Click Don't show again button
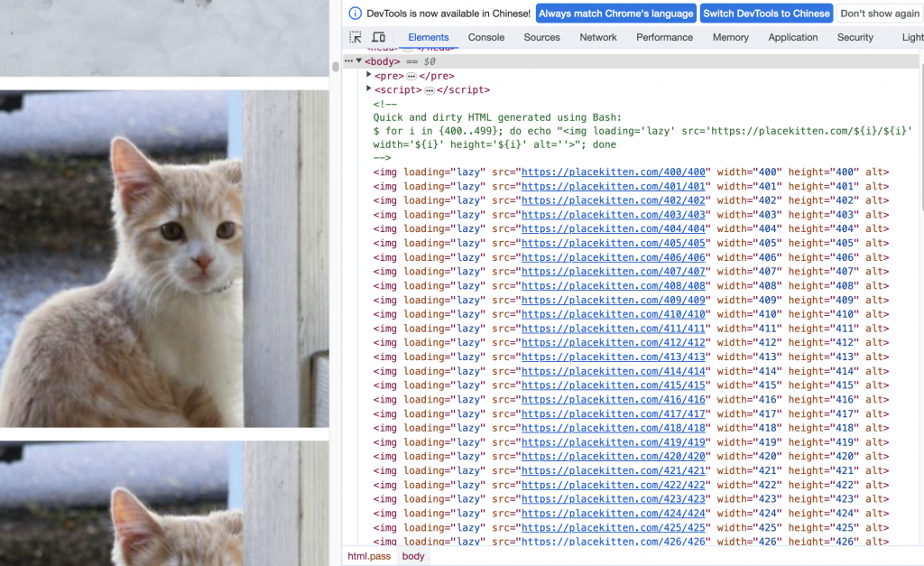 click(x=879, y=13)
